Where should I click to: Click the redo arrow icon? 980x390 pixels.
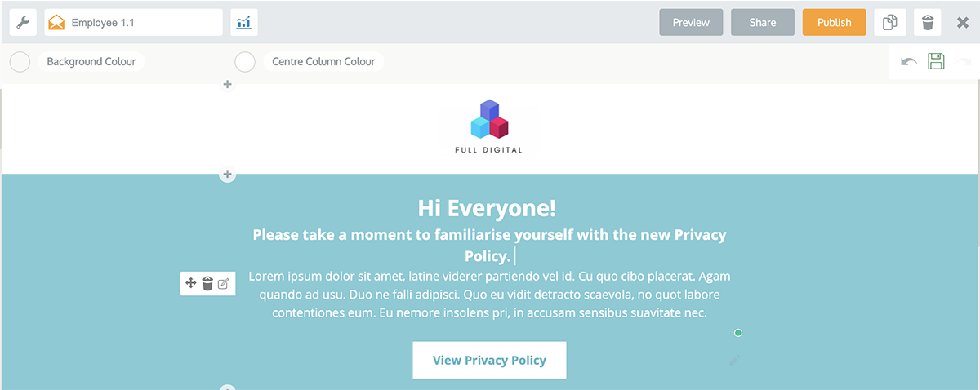(964, 62)
